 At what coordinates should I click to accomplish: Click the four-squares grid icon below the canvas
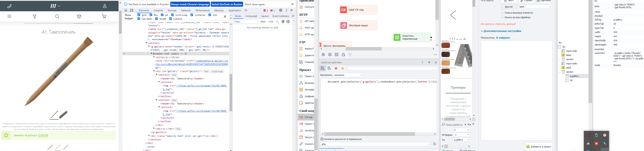[336, 55]
